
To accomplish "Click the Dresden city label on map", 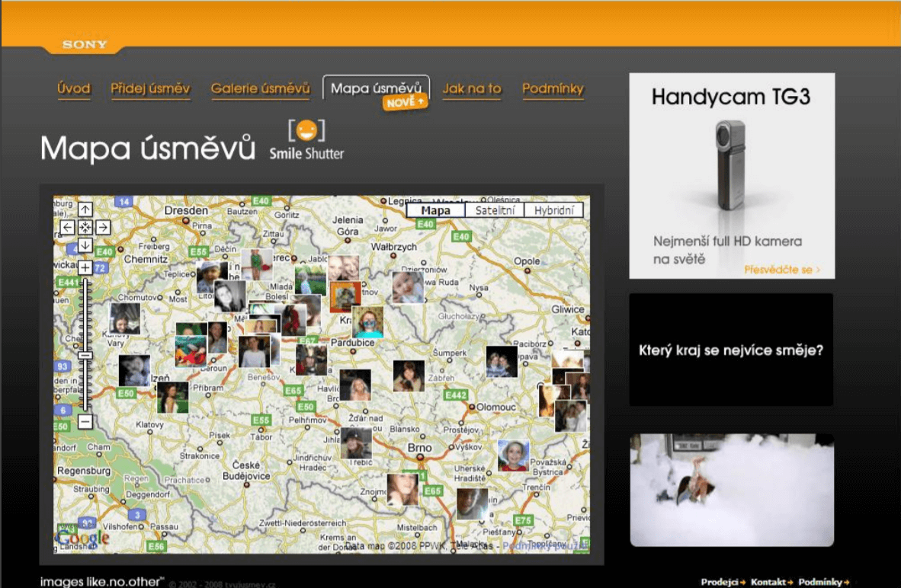I will tap(186, 211).
